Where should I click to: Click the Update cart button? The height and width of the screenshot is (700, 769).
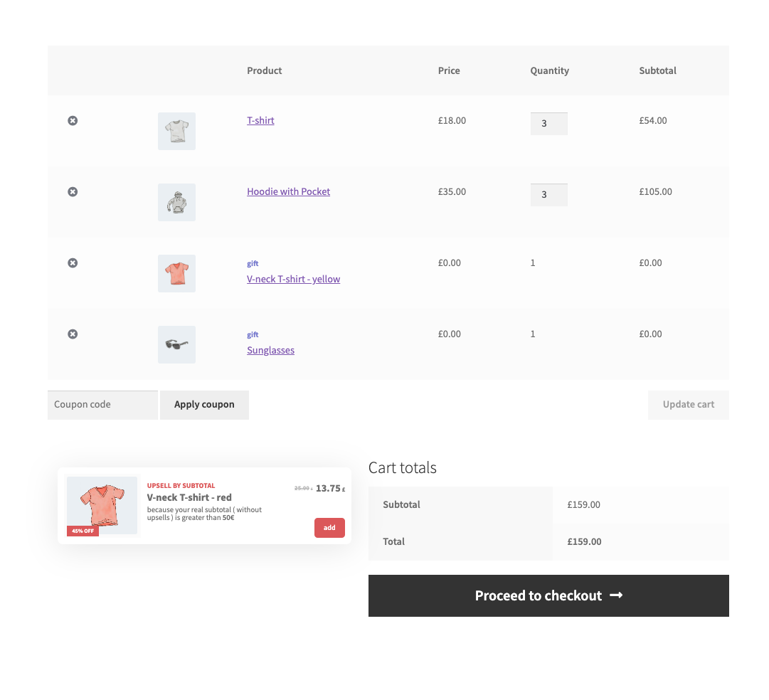click(688, 405)
